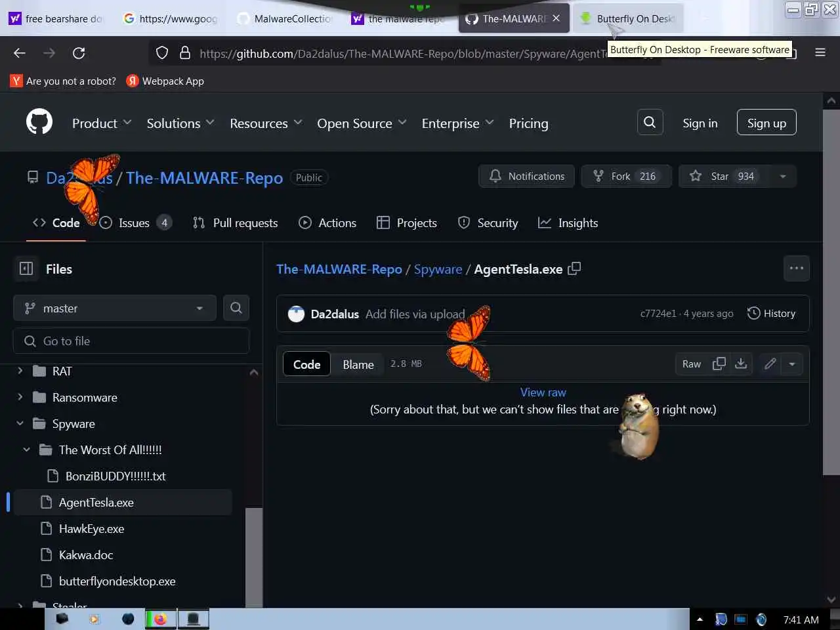Fork the repository via the Fork button
The height and width of the screenshot is (630, 840).
626,176
